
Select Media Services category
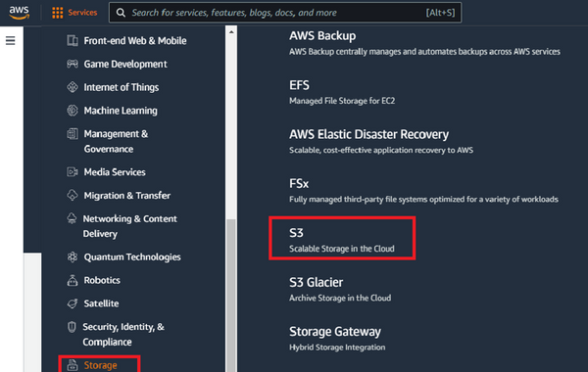tap(115, 172)
